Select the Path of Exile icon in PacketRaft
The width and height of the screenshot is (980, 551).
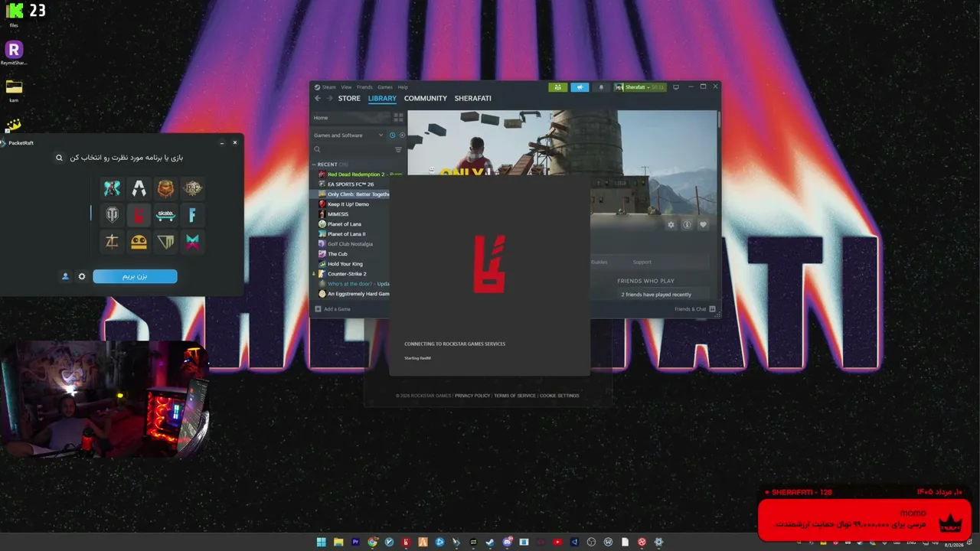(x=192, y=187)
